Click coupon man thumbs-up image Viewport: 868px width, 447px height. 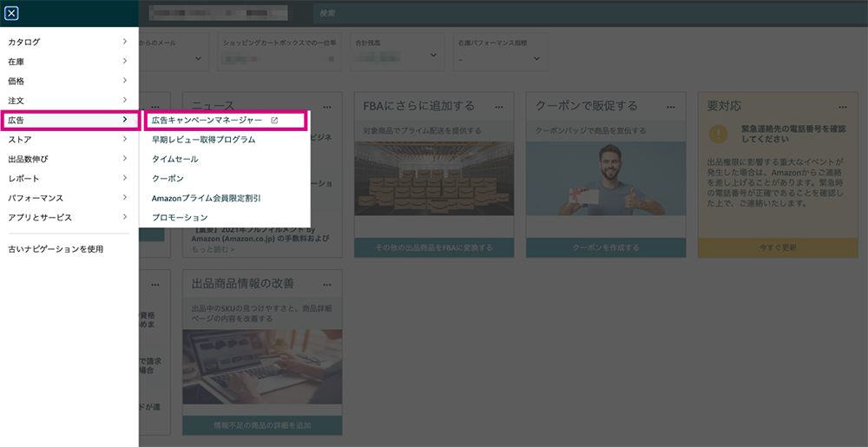click(x=606, y=179)
